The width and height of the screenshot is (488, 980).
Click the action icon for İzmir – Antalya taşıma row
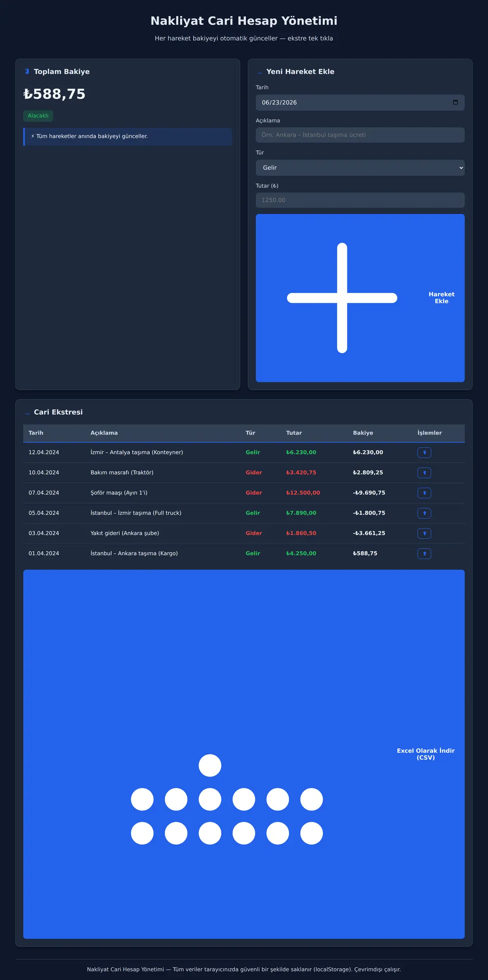pos(424,452)
